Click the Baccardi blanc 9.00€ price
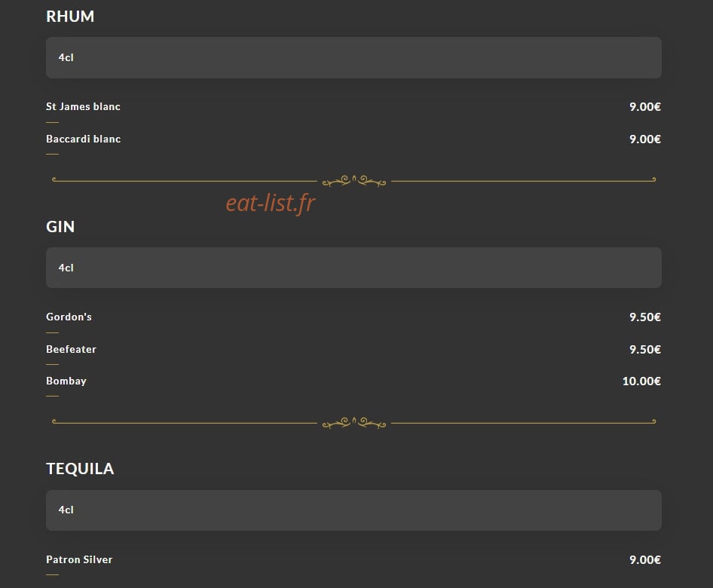The width and height of the screenshot is (713, 588). 645,139
